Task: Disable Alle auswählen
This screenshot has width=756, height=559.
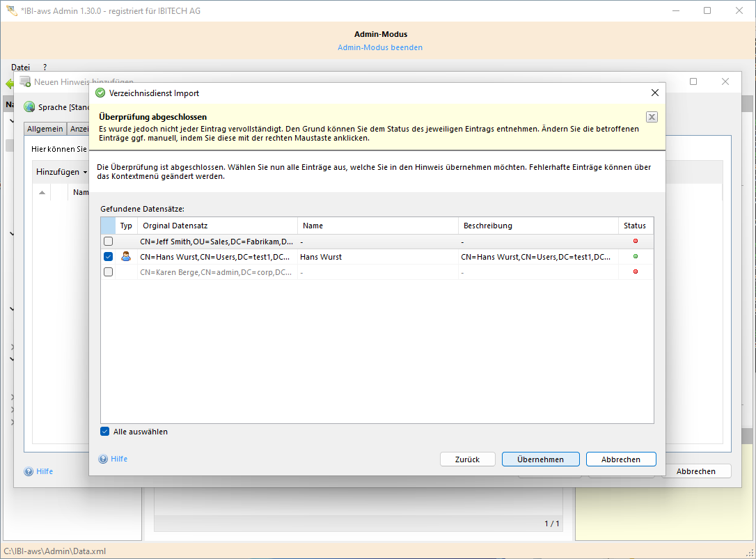Action: click(104, 431)
